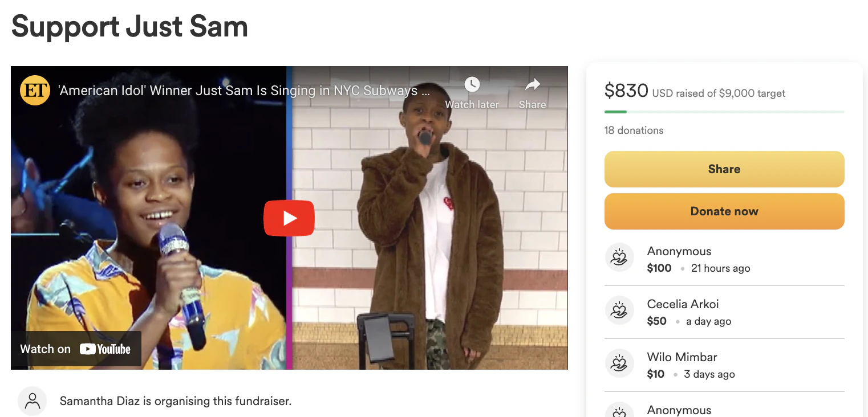
Task: Select the Wilo Mimbar donor name
Action: tap(682, 357)
